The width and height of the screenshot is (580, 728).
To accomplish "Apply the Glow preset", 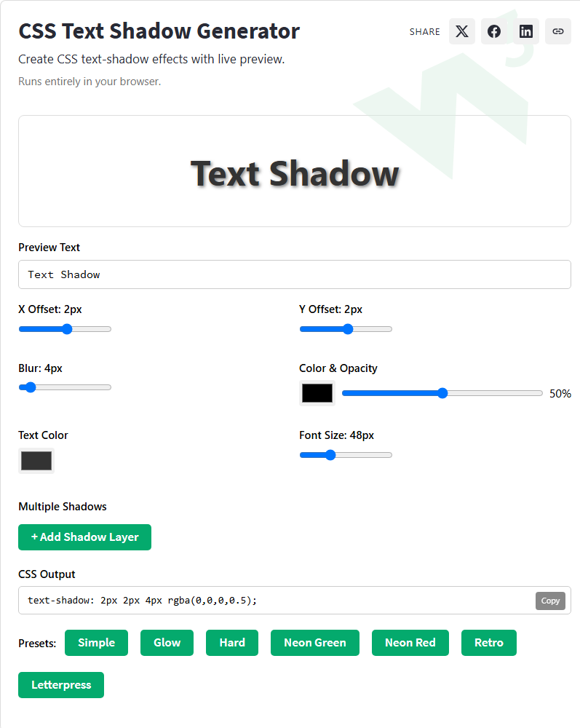I will [167, 643].
